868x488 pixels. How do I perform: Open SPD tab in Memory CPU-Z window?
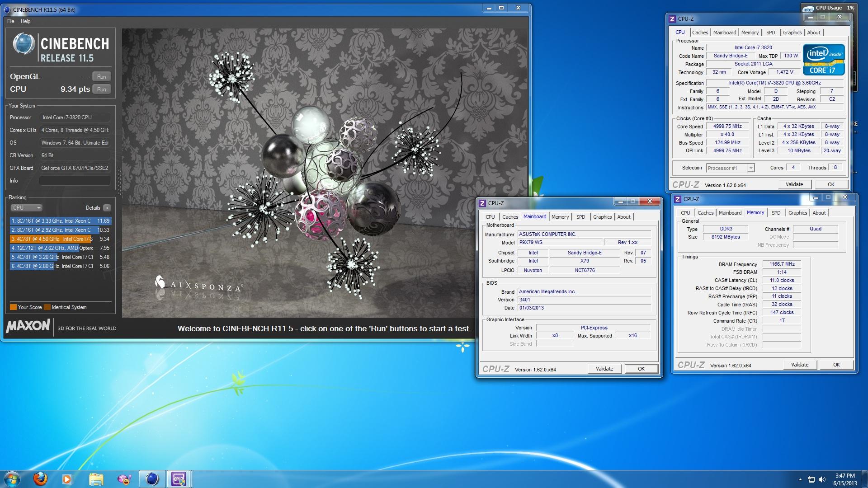click(x=776, y=213)
